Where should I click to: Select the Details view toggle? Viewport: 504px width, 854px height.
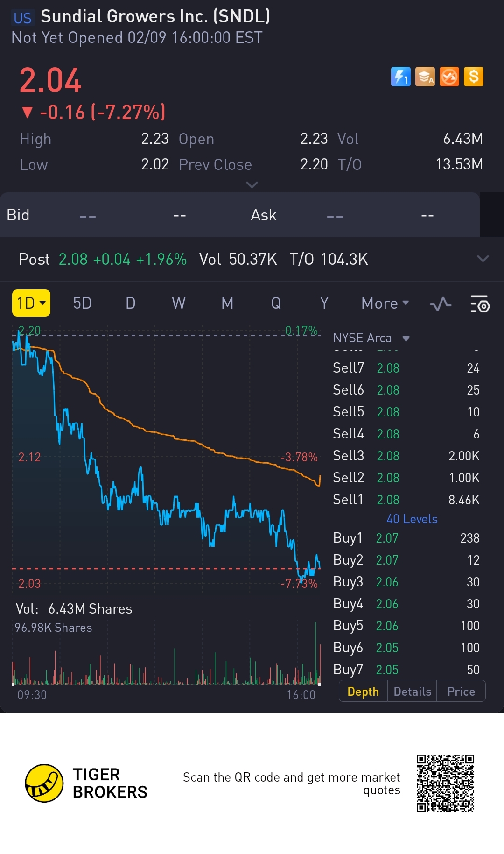point(413,692)
